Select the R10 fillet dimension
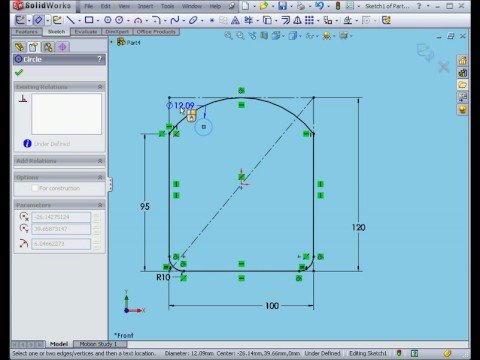480x360 pixels. [163, 277]
